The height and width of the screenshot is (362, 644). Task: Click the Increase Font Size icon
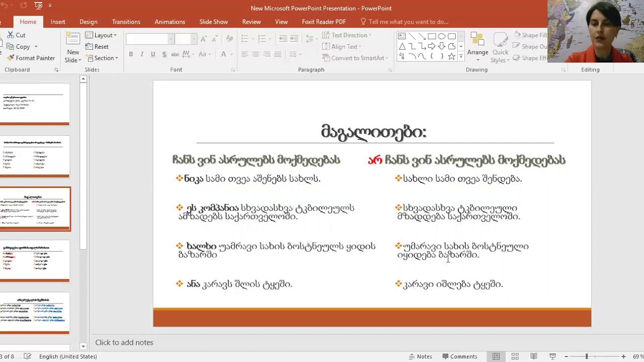point(203,39)
